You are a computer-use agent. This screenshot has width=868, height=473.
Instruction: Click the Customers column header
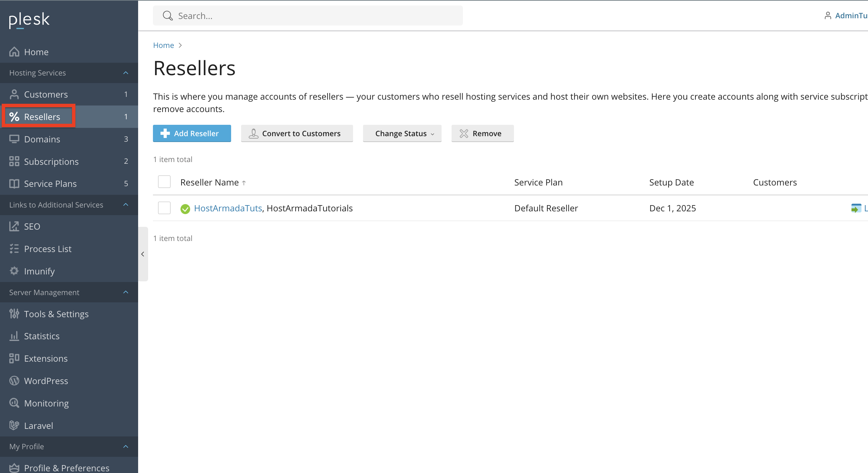pos(775,182)
